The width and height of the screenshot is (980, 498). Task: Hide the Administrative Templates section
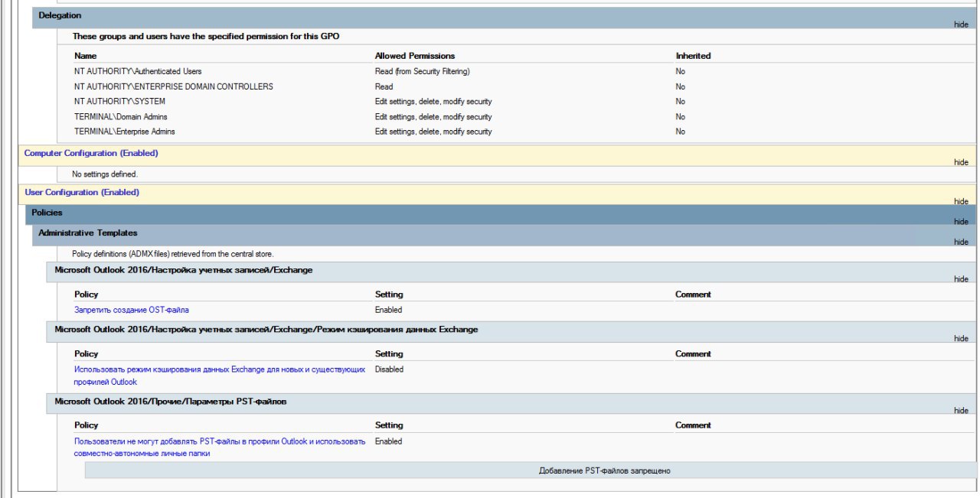961,242
